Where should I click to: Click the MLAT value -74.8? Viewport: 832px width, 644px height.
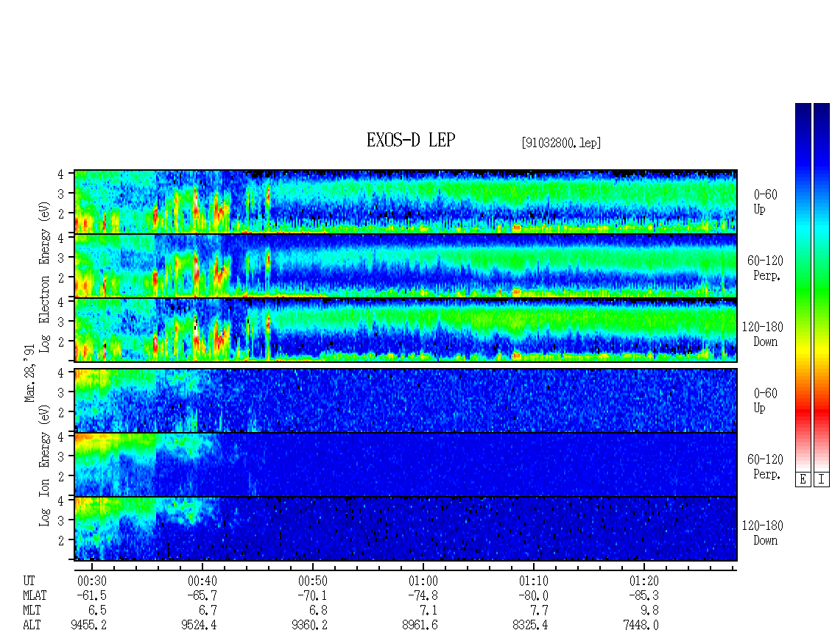click(x=423, y=595)
